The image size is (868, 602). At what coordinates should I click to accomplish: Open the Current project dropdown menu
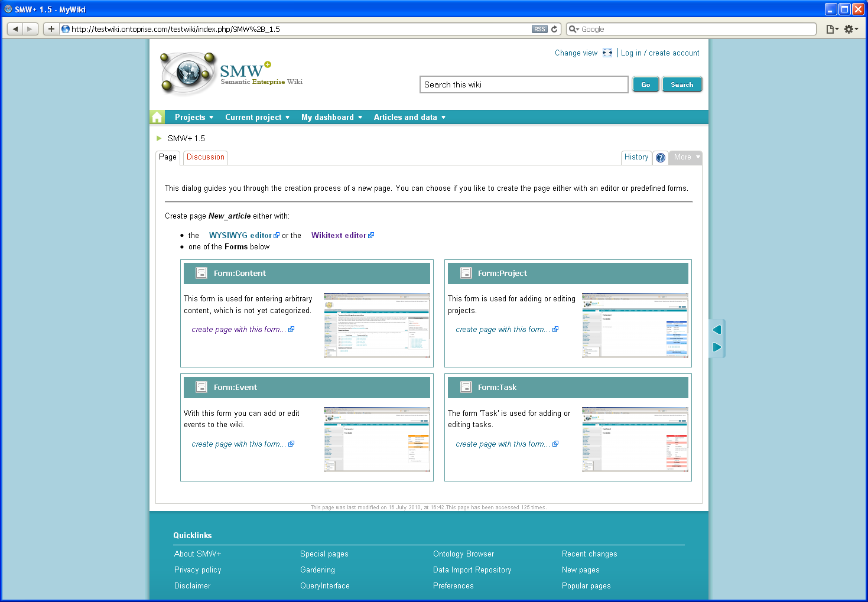coord(258,117)
